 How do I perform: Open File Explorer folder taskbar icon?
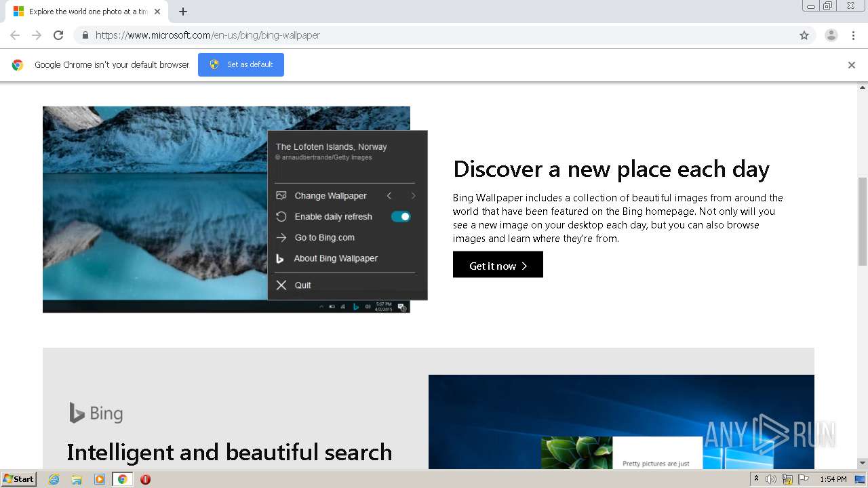pyautogui.click(x=77, y=479)
